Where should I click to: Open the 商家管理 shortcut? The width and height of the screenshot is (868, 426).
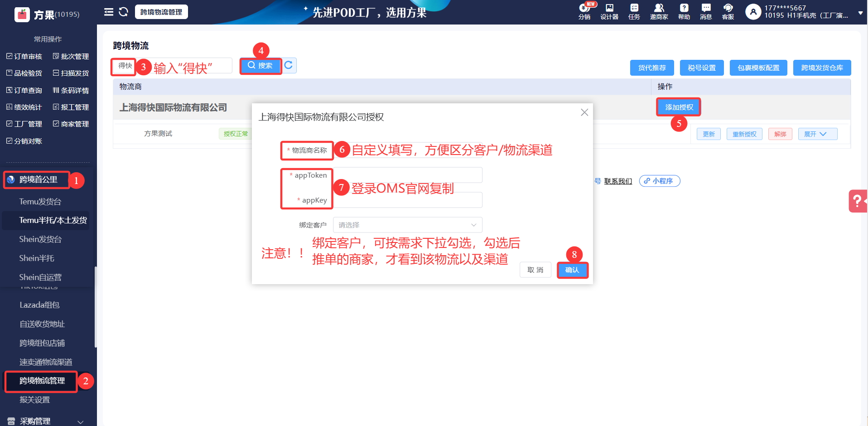point(71,124)
